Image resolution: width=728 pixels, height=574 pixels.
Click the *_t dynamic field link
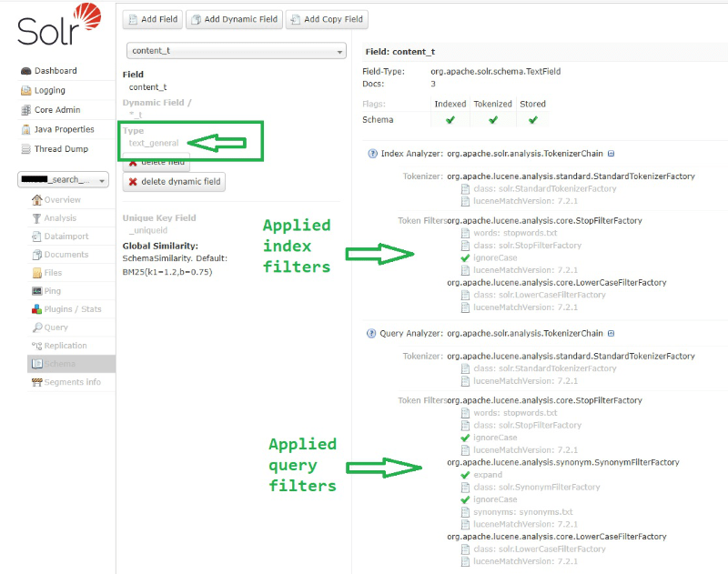point(136,114)
